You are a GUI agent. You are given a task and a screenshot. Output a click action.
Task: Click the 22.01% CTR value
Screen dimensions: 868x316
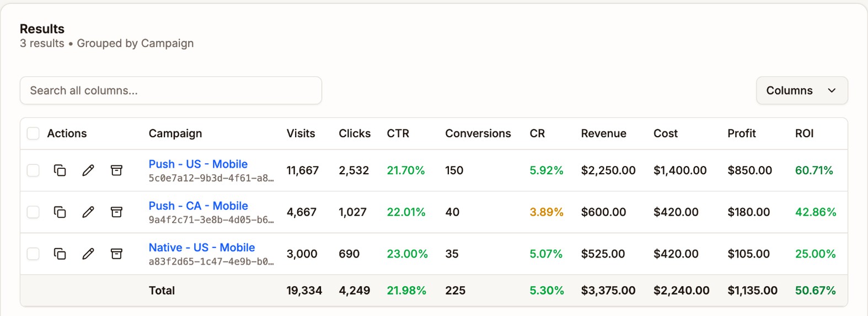tap(406, 212)
